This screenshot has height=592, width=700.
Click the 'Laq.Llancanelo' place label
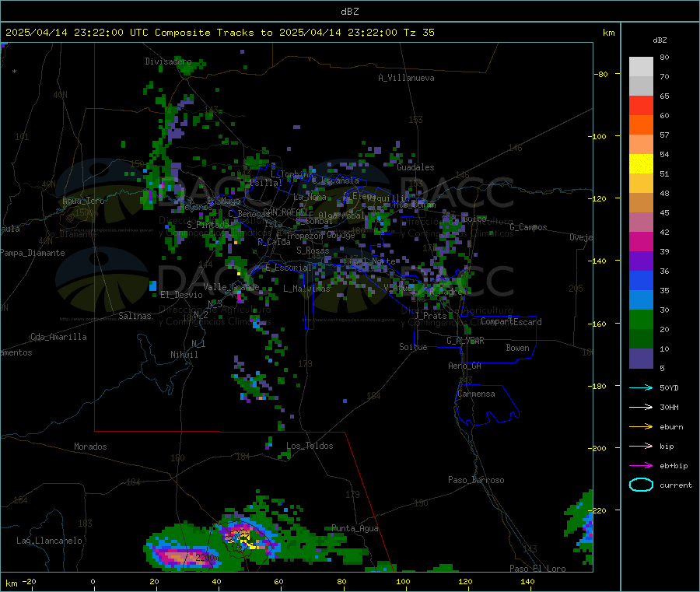(x=49, y=541)
